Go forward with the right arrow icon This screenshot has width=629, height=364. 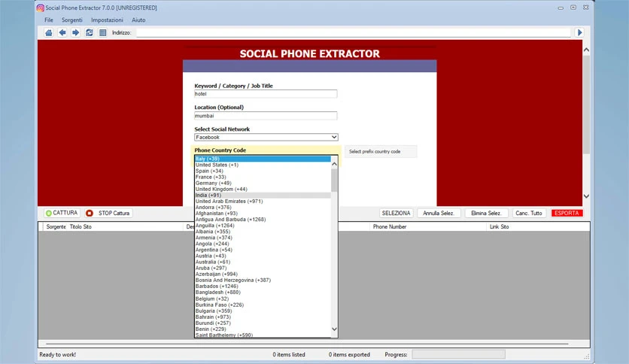pyautogui.click(x=75, y=32)
